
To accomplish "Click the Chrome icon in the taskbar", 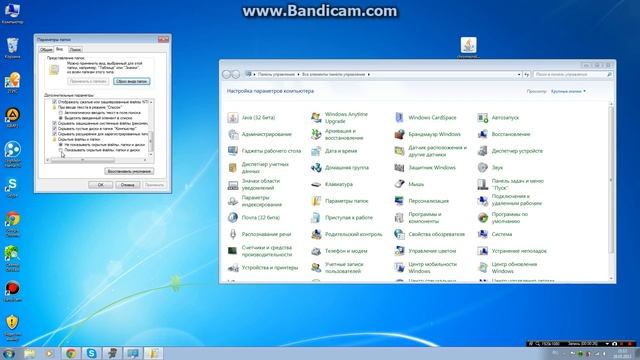I will (x=71, y=353).
